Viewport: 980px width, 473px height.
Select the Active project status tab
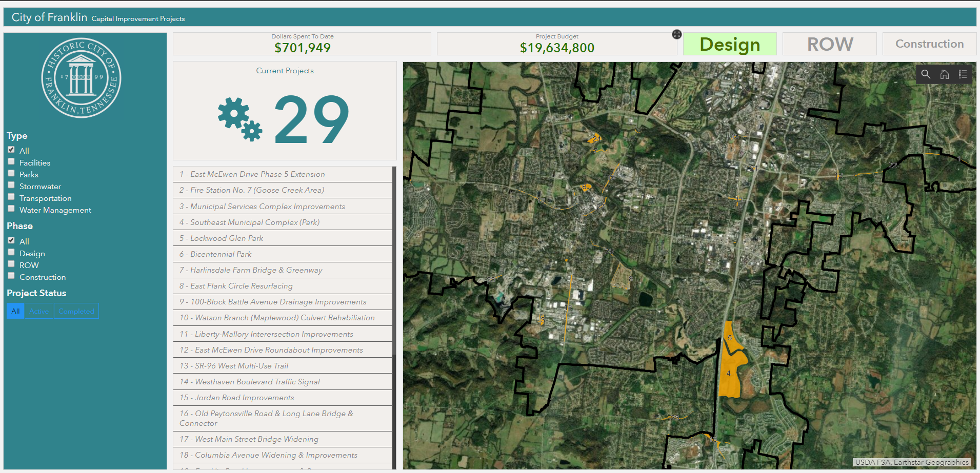39,311
